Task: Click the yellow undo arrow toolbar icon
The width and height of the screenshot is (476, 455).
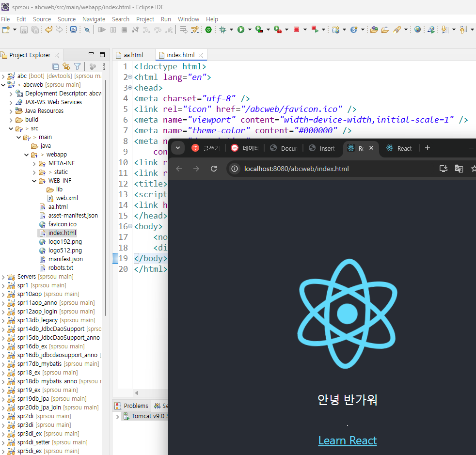Action: 48,30
